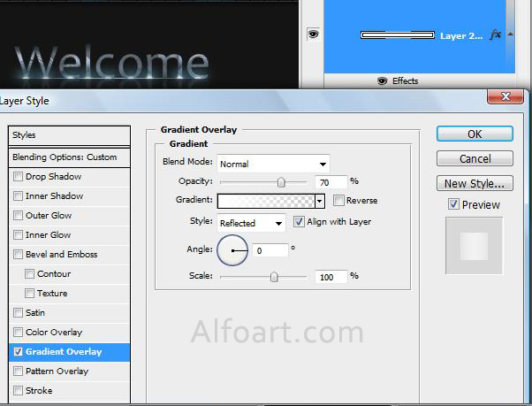Open the Bevel and Emboss settings row
Screen dimensions: 532x406
pos(69,254)
